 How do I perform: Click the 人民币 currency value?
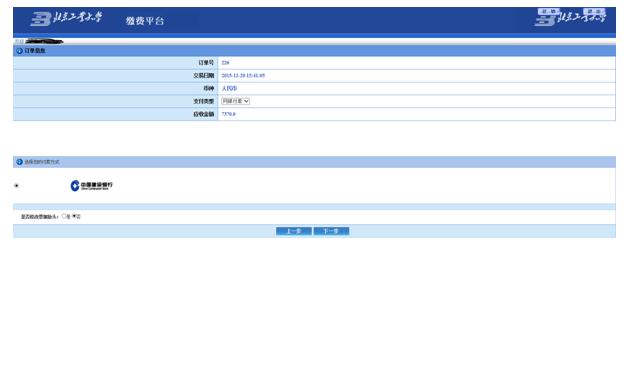229,88
